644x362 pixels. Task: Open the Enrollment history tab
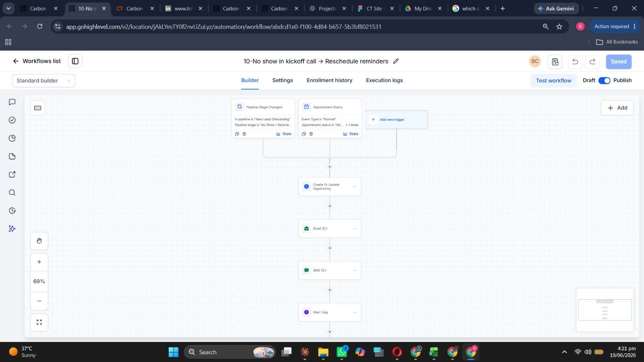(x=329, y=80)
